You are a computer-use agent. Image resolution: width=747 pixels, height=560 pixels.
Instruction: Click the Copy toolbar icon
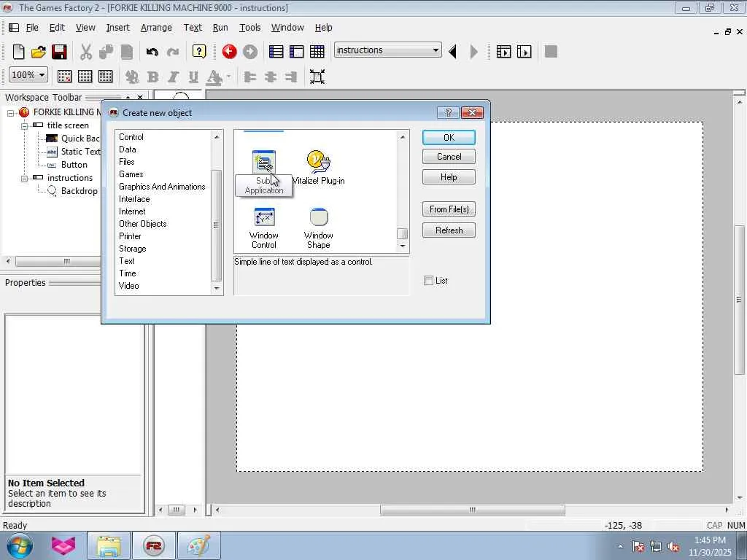[x=106, y=52]
